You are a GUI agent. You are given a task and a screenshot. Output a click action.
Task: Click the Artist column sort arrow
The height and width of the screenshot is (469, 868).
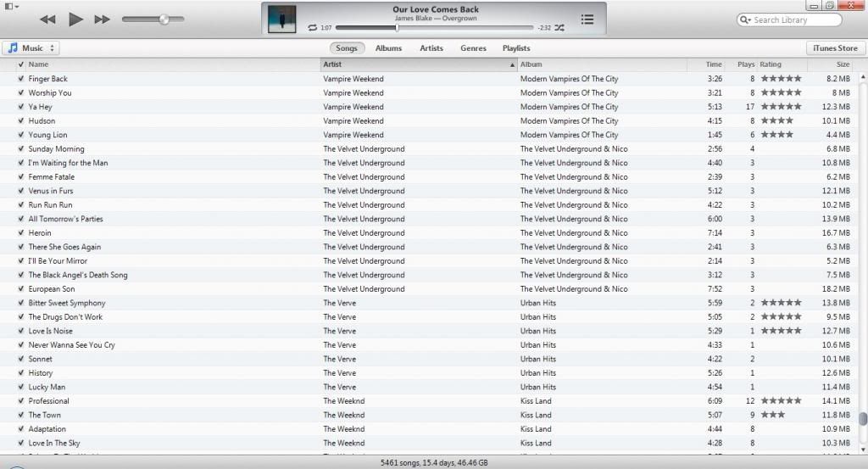point(512,64)
